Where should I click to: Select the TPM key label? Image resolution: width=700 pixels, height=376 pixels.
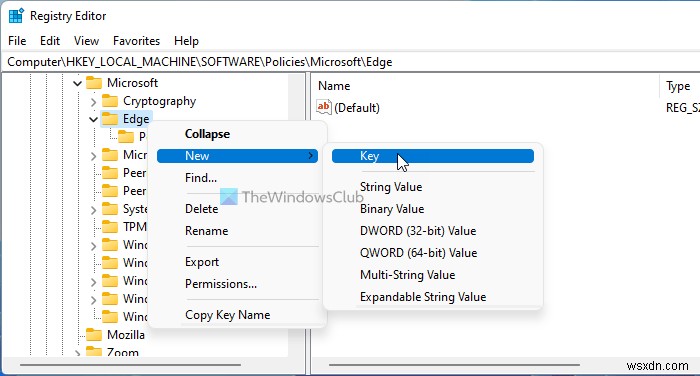point(134,227)
